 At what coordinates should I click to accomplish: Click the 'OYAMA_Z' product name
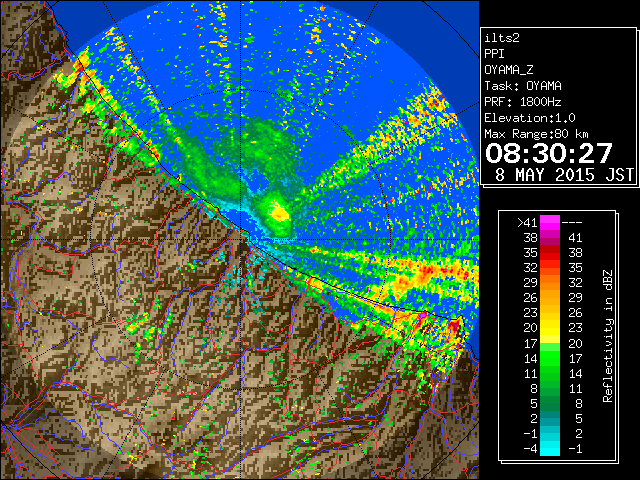click(509, 70)
